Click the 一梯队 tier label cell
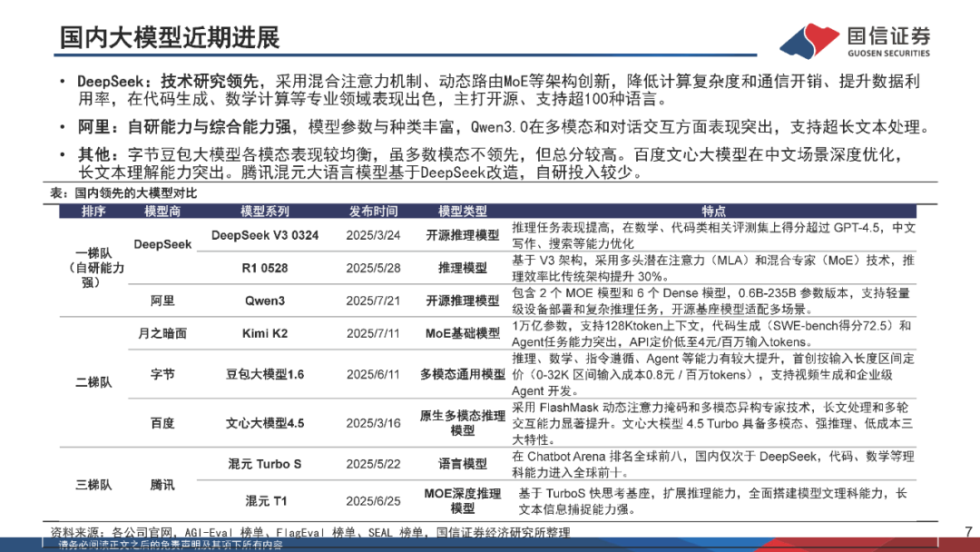The width and height of the screenshot is (980, 552). point(93,268)
